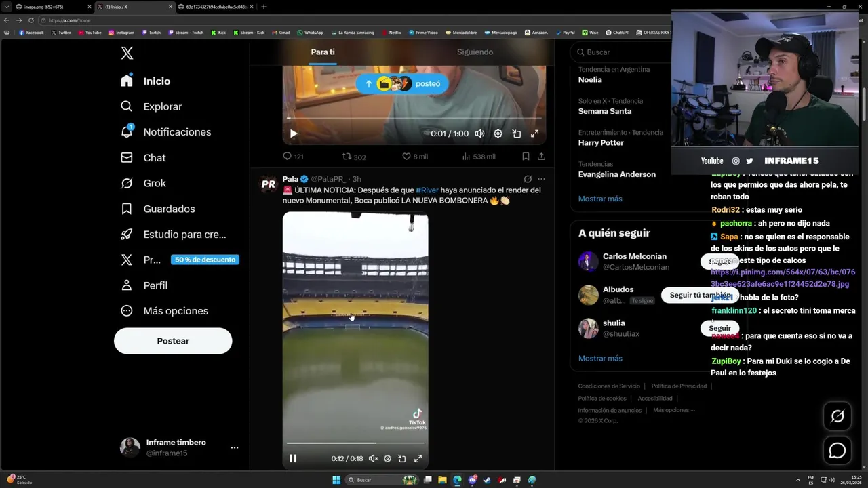Open the Notificaciones bell

coord(165,132)
